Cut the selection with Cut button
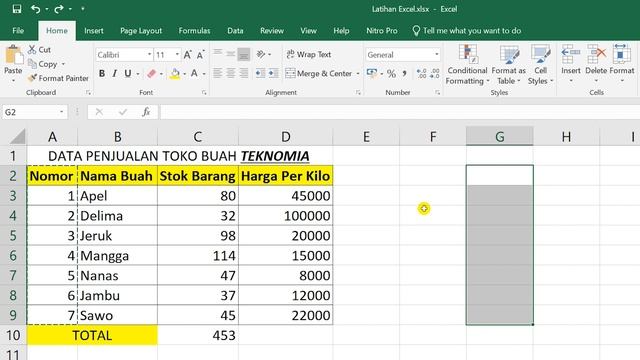Screen dimensions: 640x360 [40, 50]
